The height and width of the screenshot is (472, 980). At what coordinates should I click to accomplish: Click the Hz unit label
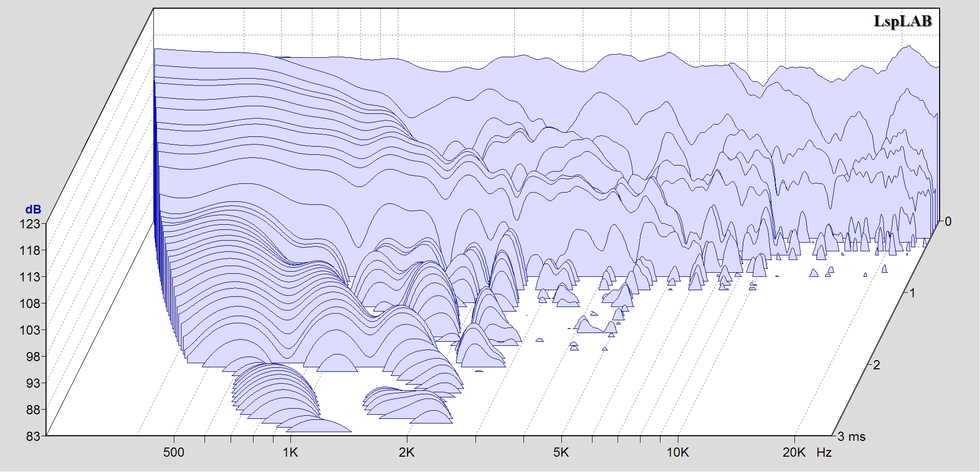(x=824, y=453)
